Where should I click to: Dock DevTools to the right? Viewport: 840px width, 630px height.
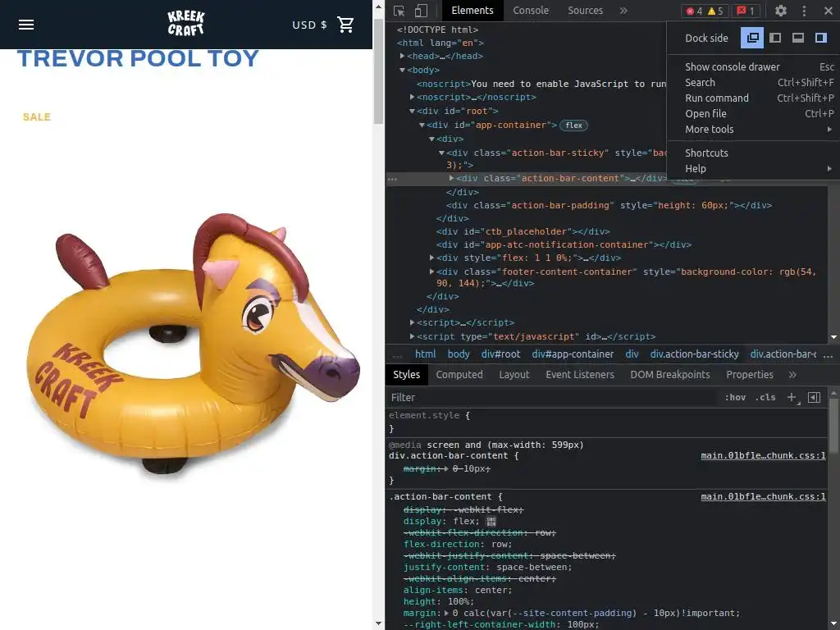pyautogui.click(x=820, y=38)
